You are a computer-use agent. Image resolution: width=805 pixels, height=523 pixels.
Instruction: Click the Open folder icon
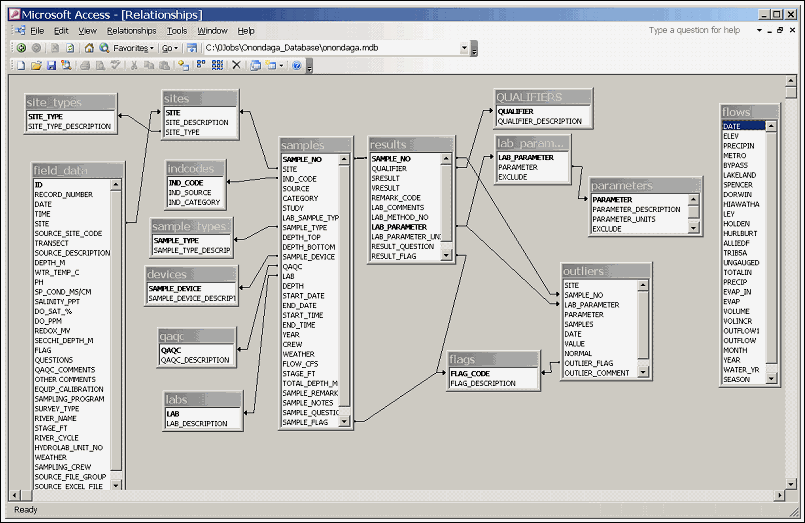(x=36, y=65)
